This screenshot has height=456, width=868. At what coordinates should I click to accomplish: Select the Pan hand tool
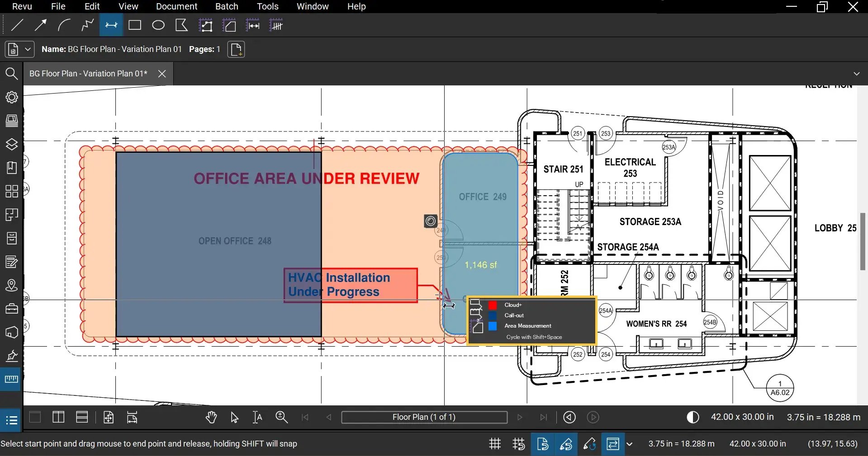pyautogui.click(x=211, y=417)
